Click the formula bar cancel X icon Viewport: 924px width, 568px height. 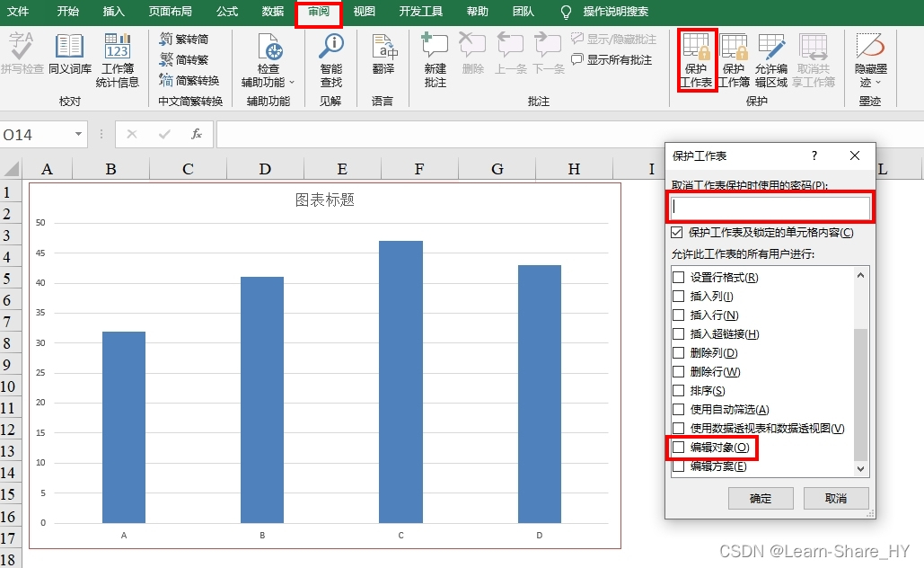click(x=132, y=135)
